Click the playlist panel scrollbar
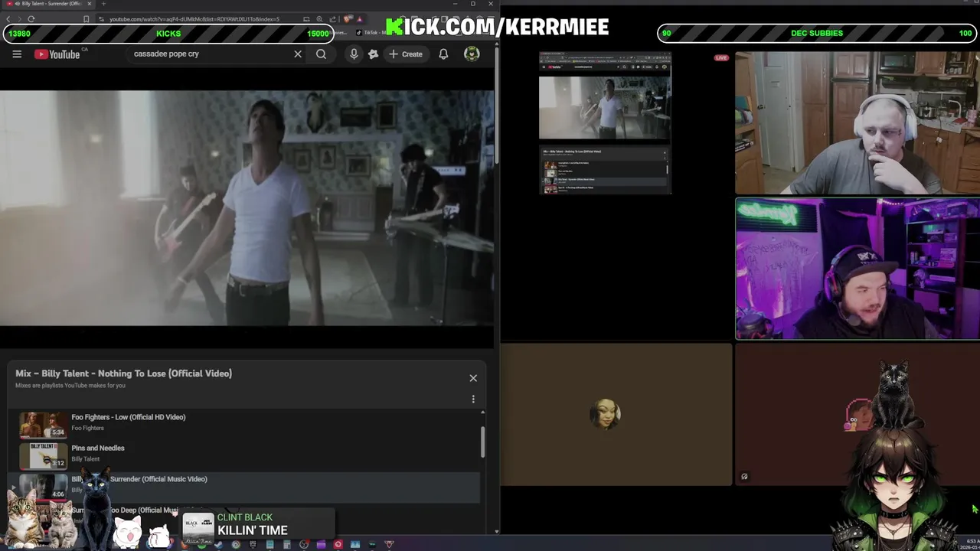This screenshot has height=551, width=980. pos(482,442)
